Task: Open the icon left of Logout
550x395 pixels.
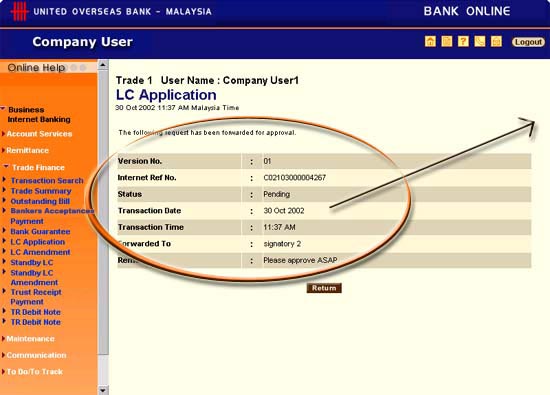Action: [496, 41]
